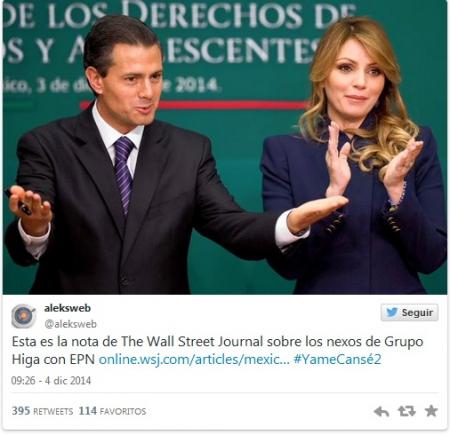Click the purple striped tie in the photo
Viewport: 450px width, 435px height.
(x=124, y=173)
